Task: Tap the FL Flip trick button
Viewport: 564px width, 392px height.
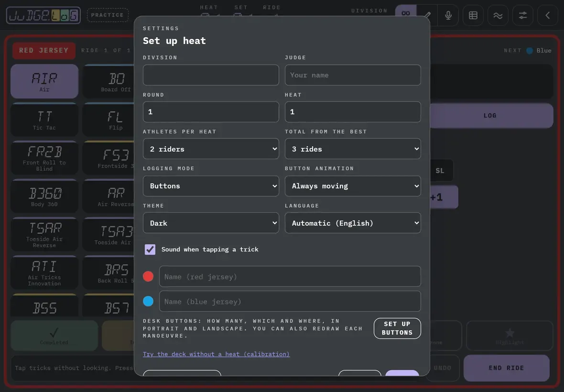Action: pos(108,120)
